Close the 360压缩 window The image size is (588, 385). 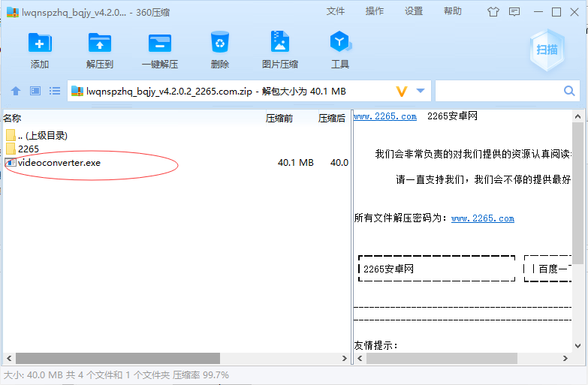574,12
